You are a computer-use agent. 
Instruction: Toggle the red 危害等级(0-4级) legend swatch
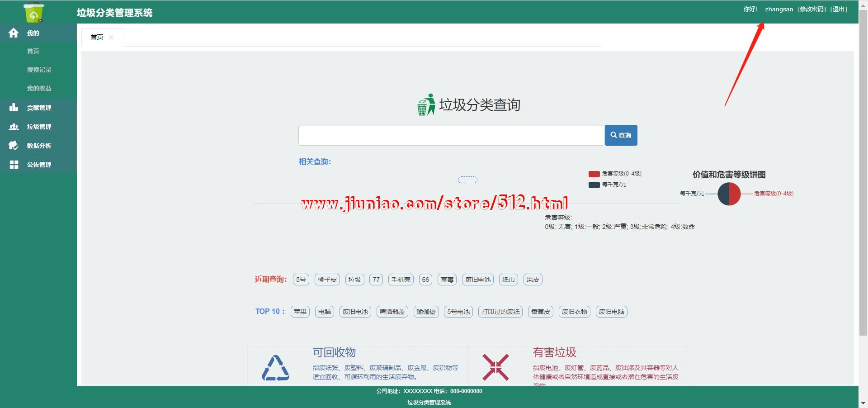(594, 174)
